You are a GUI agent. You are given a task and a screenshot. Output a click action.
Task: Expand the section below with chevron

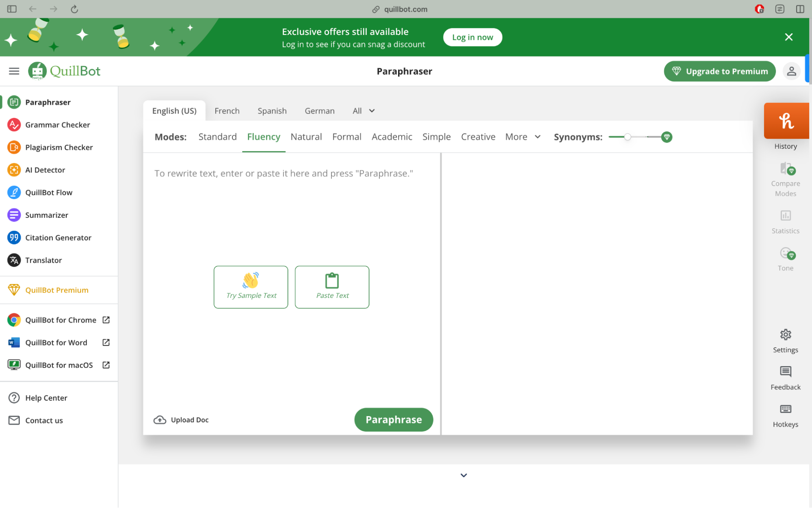(x=463, y=475)
